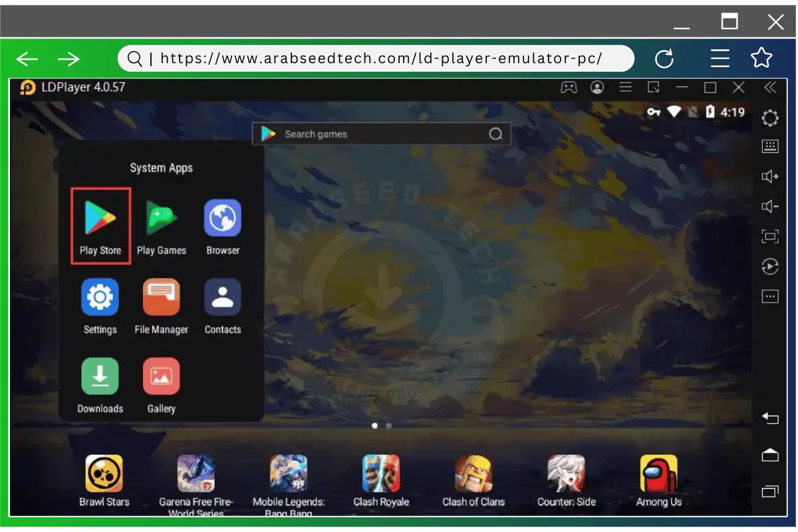798x532 pixels.
Task: Open the Contacts app
Action: click(222, 297)
